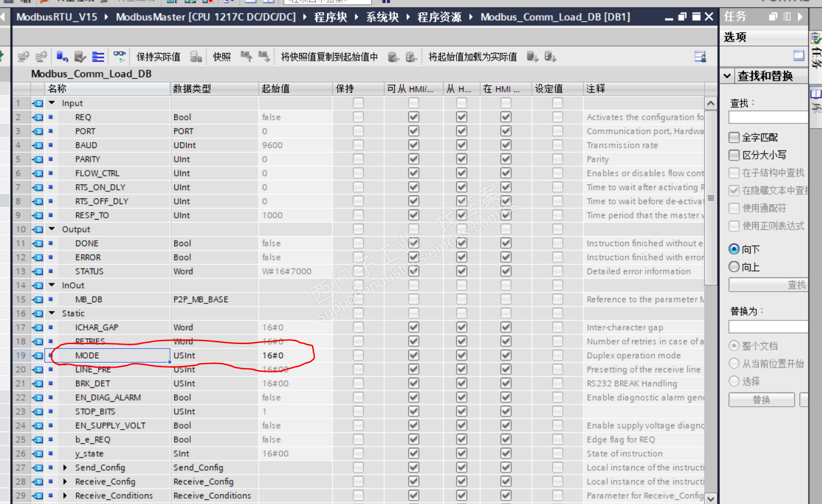The width and height of the screenshot is (822, 504).
Task: Toggle 设定值 checkbox for the RESP_TO row
Action: point(557,215)
